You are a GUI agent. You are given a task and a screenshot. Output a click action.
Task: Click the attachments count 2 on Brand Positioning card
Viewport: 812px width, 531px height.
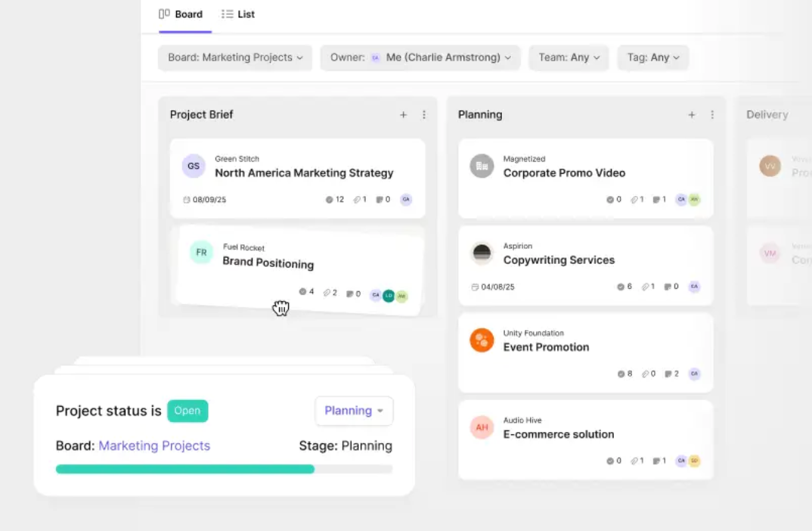[x=330, y=293]
